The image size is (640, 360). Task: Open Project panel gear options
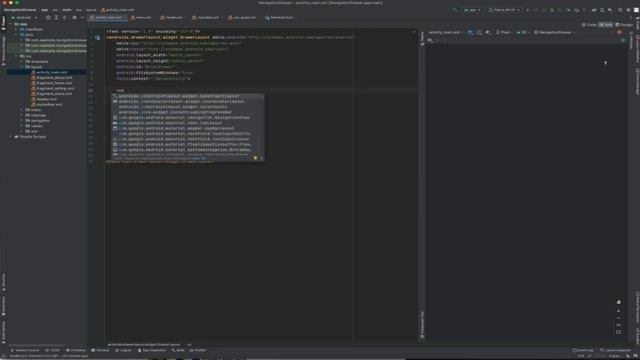tap(74, 18)
